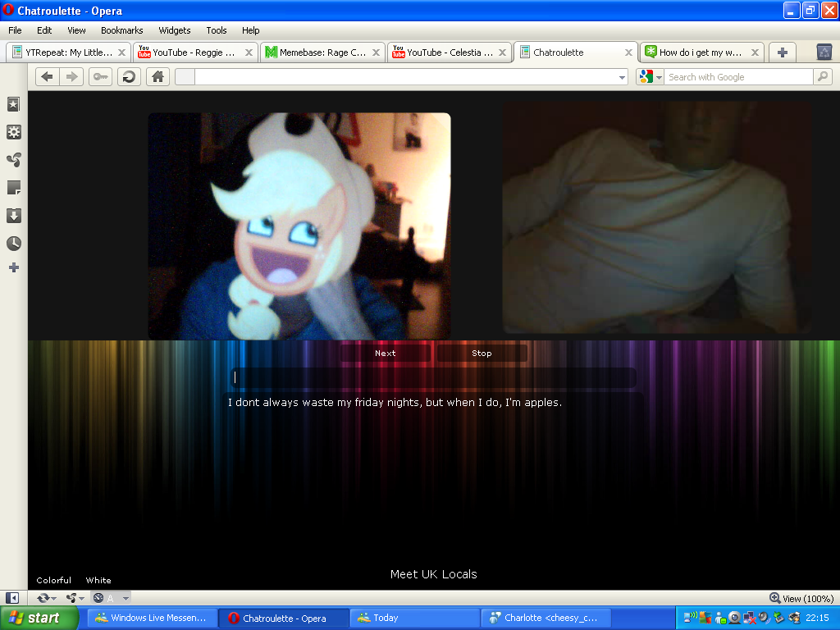Open the Tools menu
The height and width of the screenshot is (630, 840).
click(x=217, y=30)
